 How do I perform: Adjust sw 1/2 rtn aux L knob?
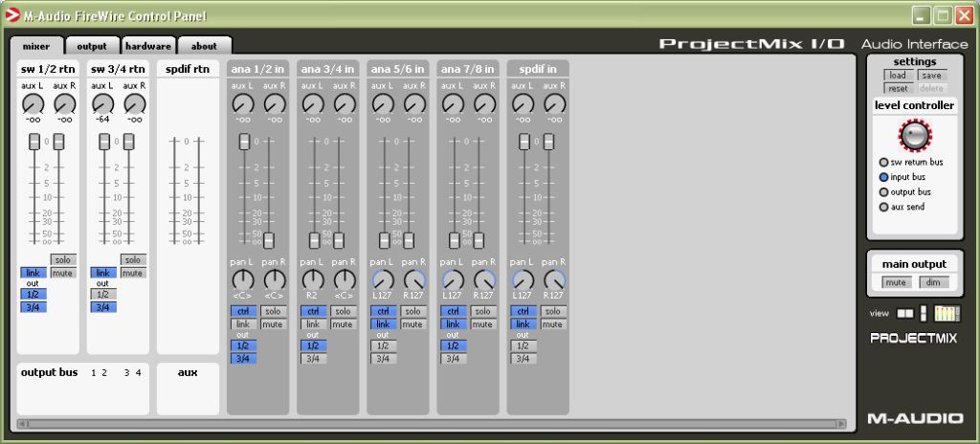pyautogui.click(x=33, y=103)
